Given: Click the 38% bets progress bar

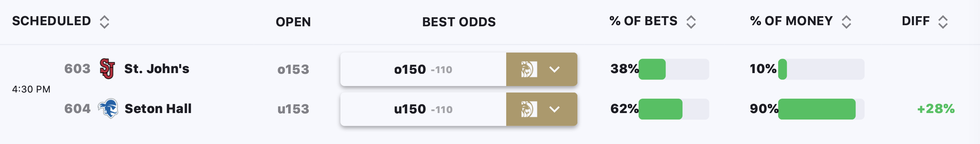Looking at the screenshot, I should tap(674, 69).
